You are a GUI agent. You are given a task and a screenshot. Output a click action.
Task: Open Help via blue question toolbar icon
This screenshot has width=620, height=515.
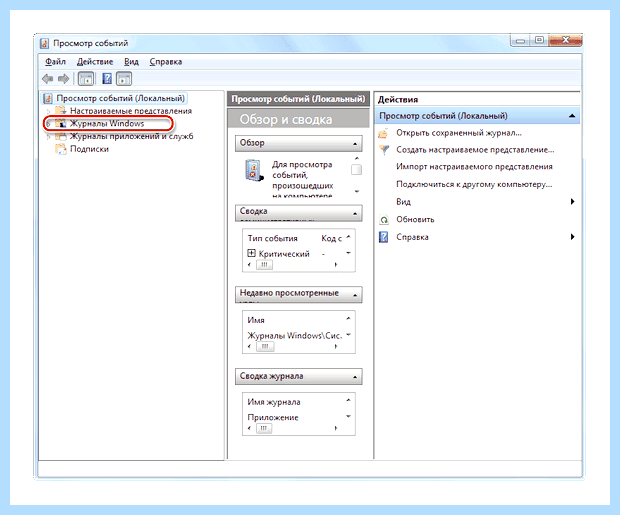(x=107, y=79)
